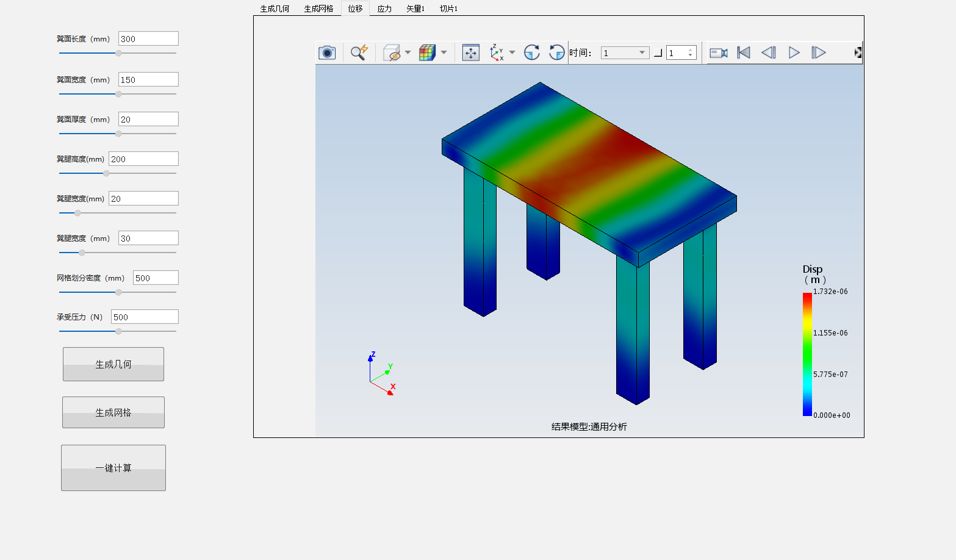Click slider under 凳腿宽度 value 30

tap(118, 253)
